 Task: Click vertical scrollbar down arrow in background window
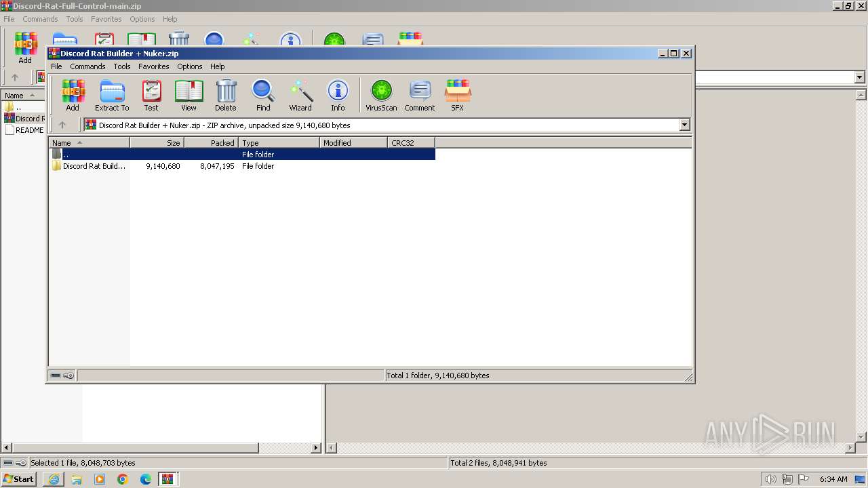861,437
